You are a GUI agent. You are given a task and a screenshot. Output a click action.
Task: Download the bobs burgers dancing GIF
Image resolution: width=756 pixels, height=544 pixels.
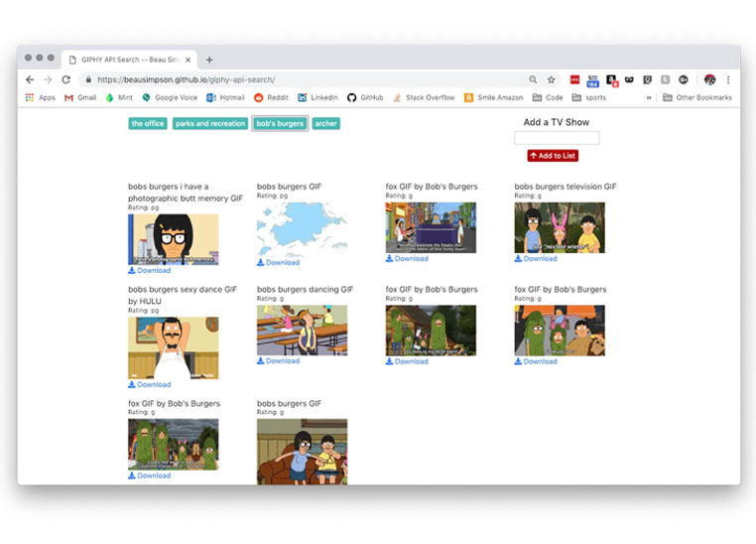click(278, 360)
